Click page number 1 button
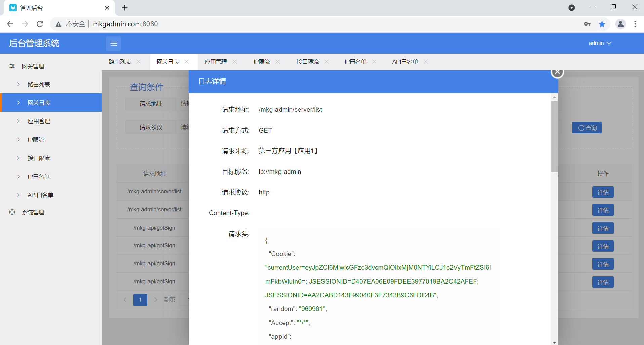 [x=140, y=300]
